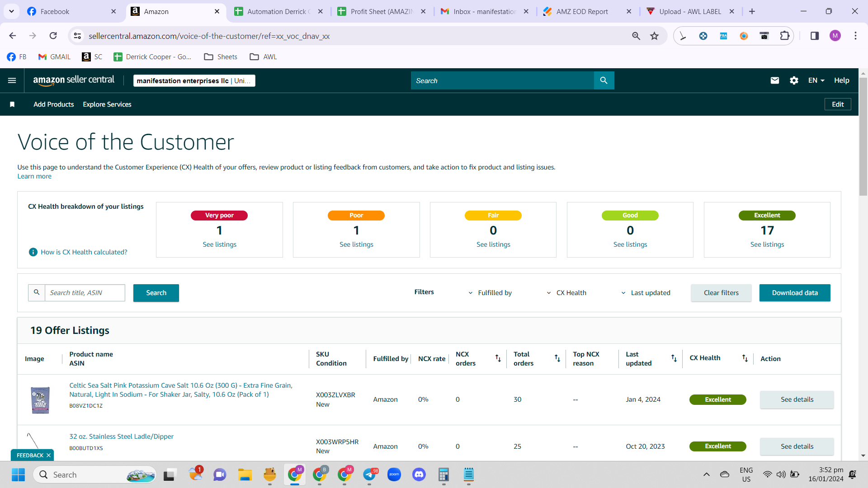This screenshot has width=868, height=488.
Task: Open See details for Celtic Sea Salt
Action: pos(797,399)
